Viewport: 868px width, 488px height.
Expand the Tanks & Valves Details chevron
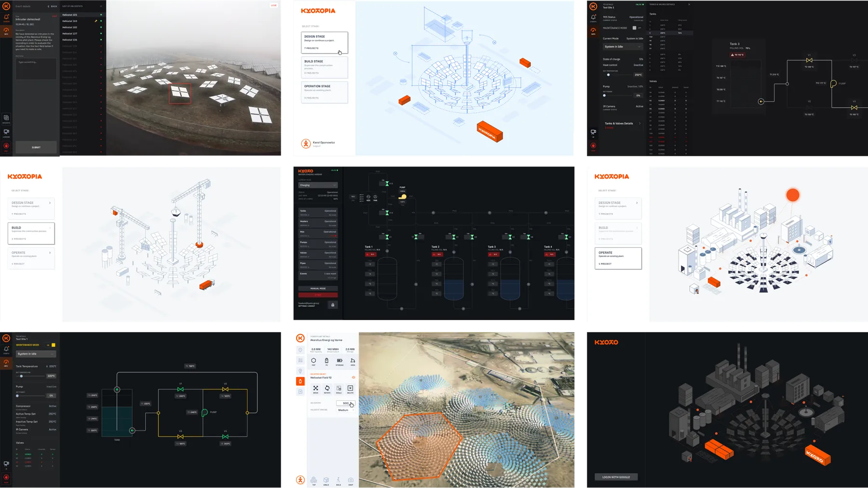coord(640,123)
